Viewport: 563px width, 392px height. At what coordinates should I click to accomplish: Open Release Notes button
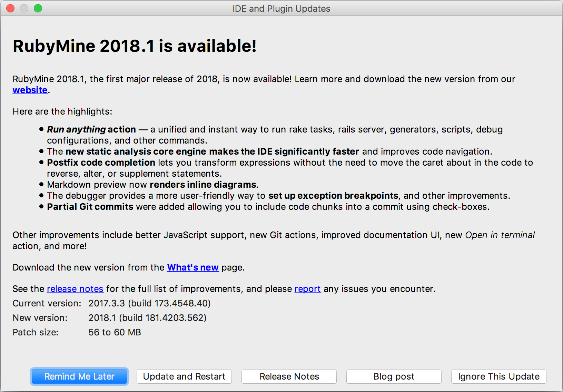(289, 376)
